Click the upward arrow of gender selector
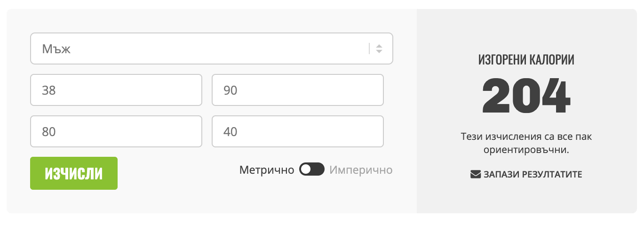The width and height of the screenshot is (644, 226). point(379,46)
